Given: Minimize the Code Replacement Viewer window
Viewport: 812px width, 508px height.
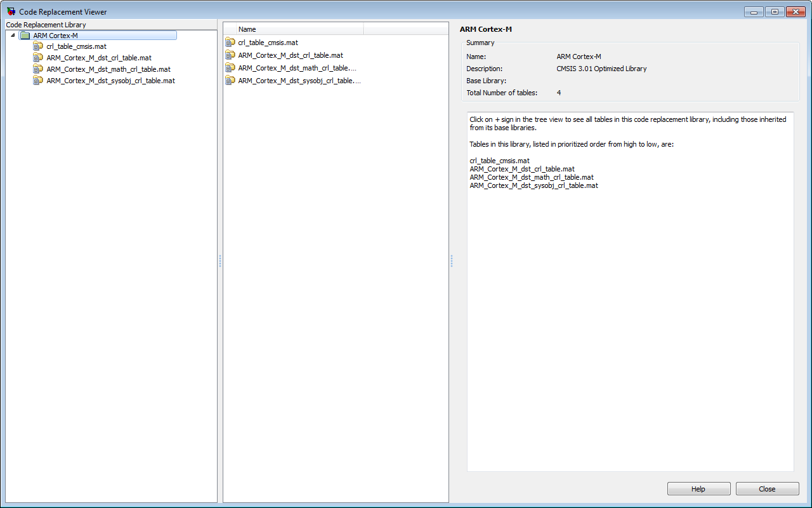Looking at the screenshot, I should pyautogui.click(x=754, y=11).
